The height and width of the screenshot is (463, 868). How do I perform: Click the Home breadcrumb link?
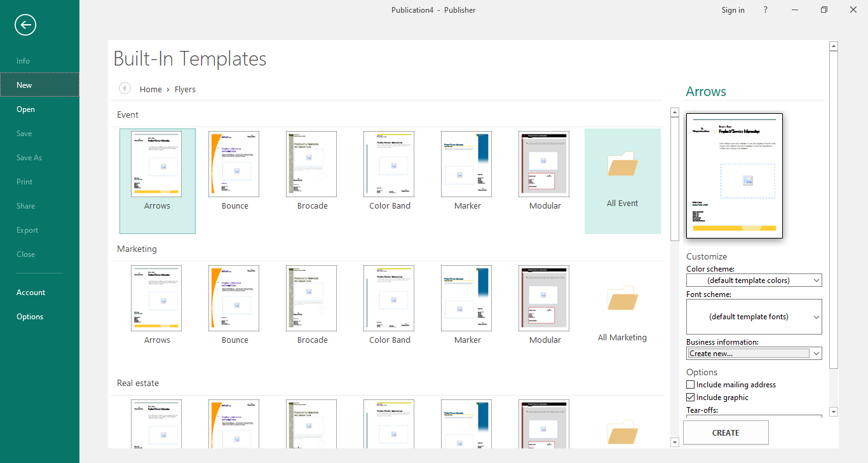pyautogui.click(x=151, y=90)
